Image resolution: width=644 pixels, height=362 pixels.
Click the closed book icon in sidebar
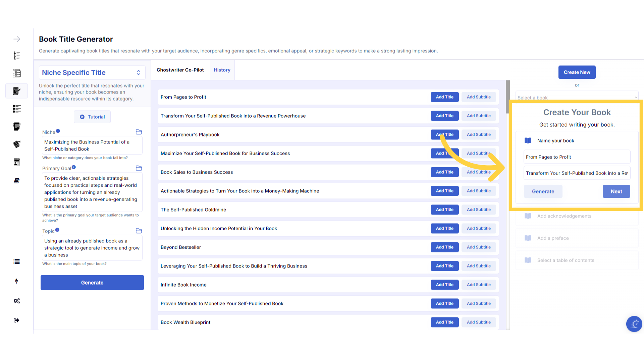point(16,181)
